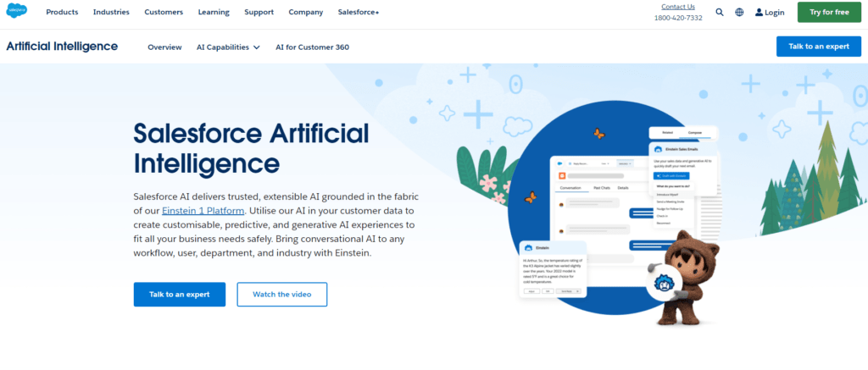Select the Overview tab
Image resolution: width=868 pixels, height=370 pixels.
(164, 47)
